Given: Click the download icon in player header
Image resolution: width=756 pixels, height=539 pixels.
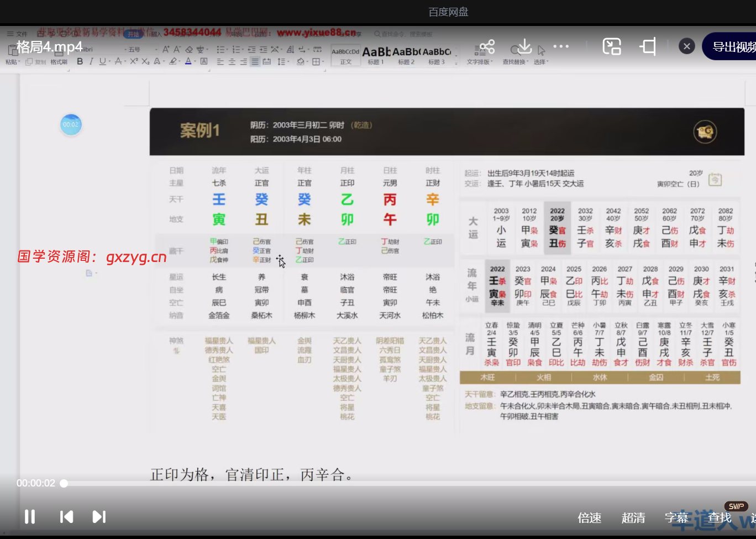Looking at the screenshot, I should [x=524, y=46].
